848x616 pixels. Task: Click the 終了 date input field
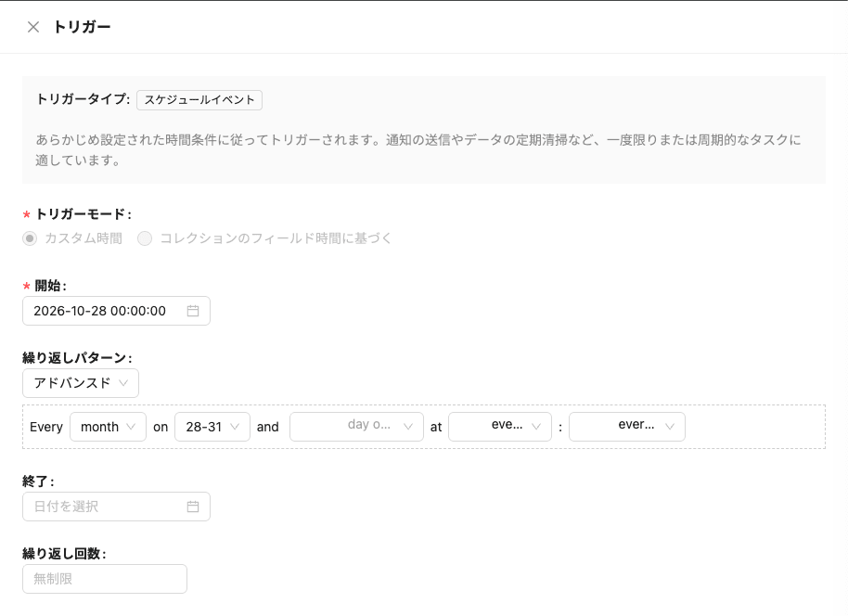pyautogui.click(x=116, y=507)
